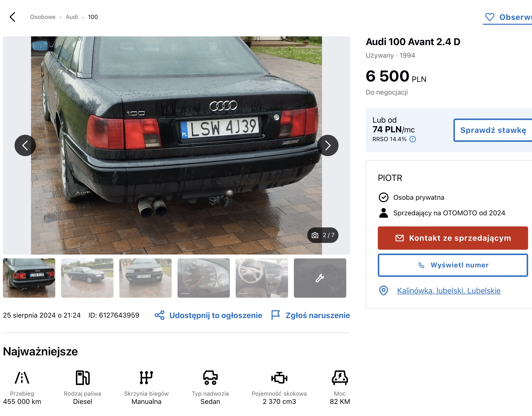Select the front view car thumbnail
Viewport: 532px width, 416px height.
coord(145,278)
